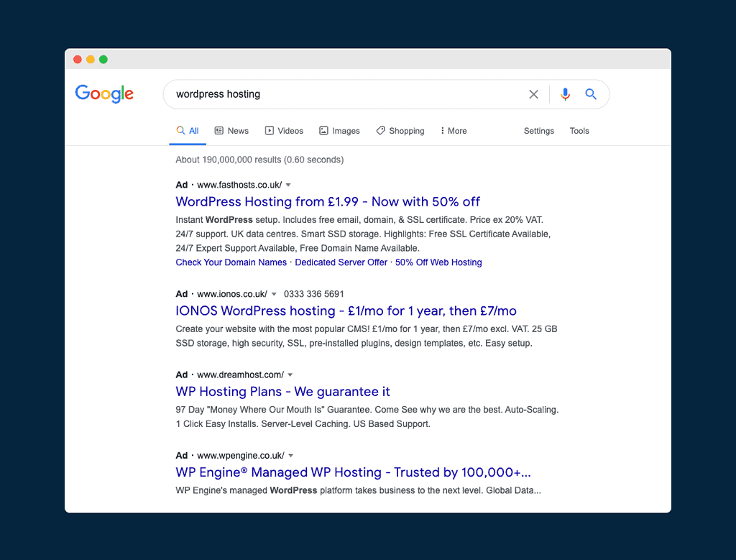This screenshot has width=736, height=560.
Task: Expand the More menu with three dots
Action: pos(454,131)
